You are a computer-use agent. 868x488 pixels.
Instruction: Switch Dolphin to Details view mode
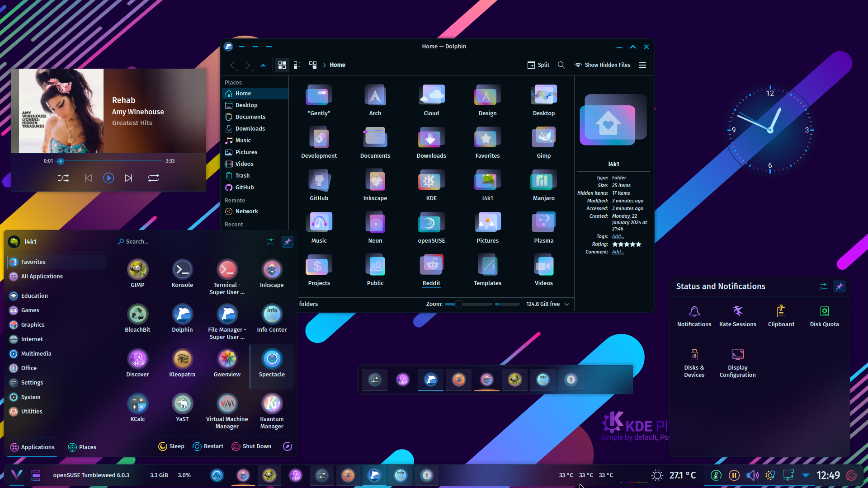coord(313,65)
